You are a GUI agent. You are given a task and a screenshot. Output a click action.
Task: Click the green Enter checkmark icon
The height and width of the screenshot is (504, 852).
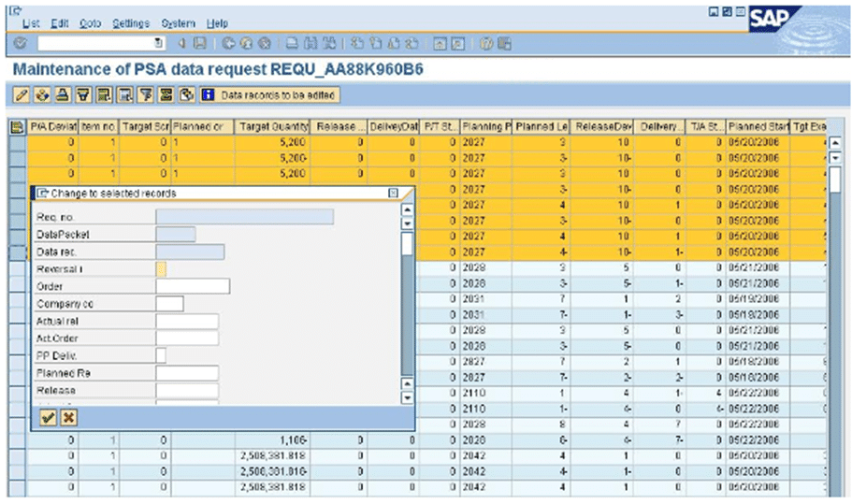pyautogui.click(x=20, y=43)
